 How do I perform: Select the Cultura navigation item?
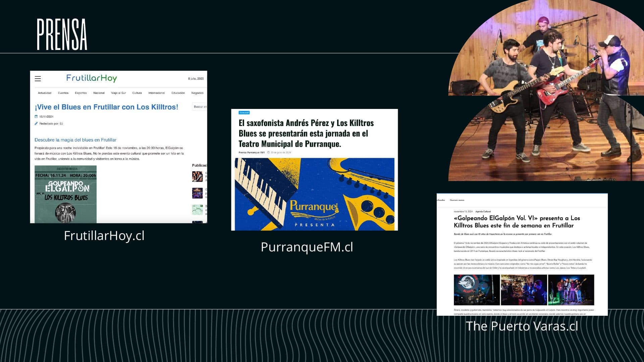[x=137, y=93]
